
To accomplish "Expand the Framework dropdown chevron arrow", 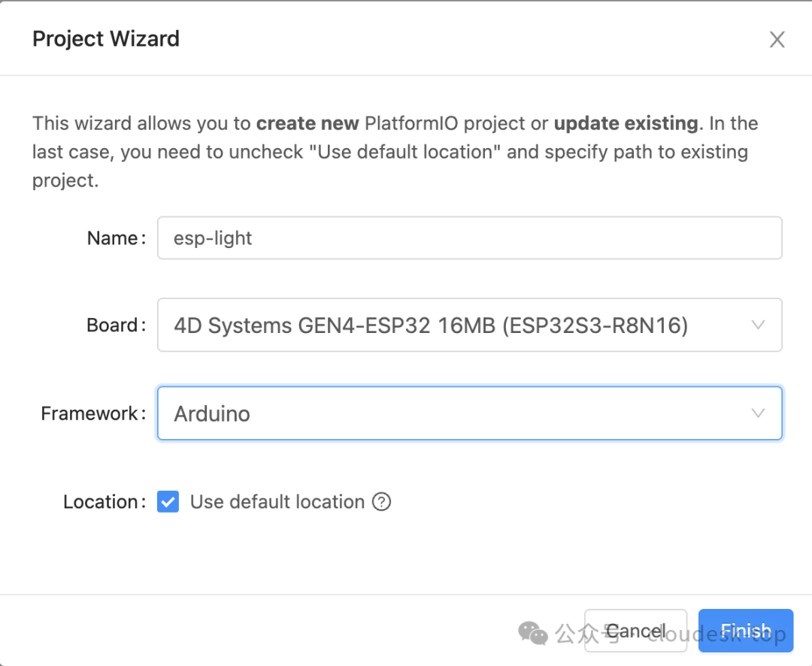I will click(x=758, y=413).
